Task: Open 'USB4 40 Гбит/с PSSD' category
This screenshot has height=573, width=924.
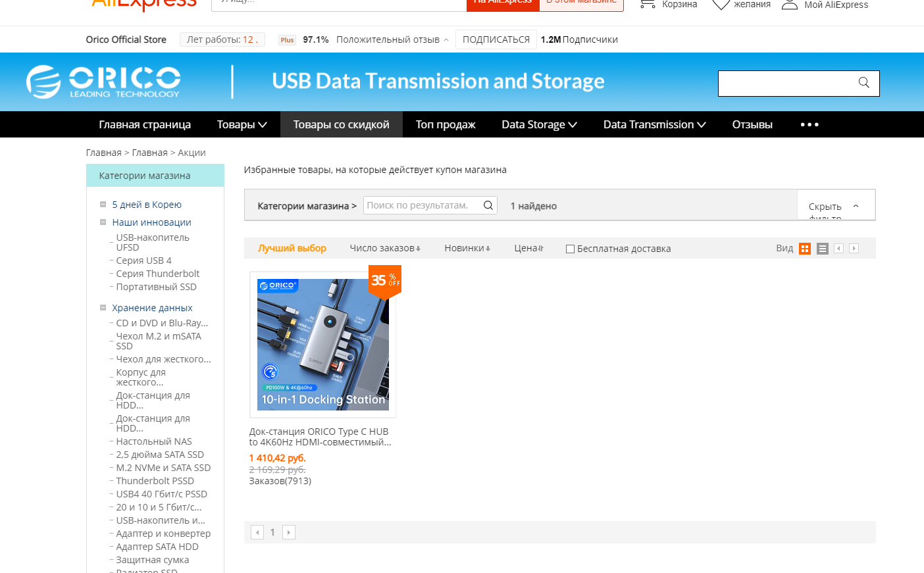Action: tap(161, 494)
